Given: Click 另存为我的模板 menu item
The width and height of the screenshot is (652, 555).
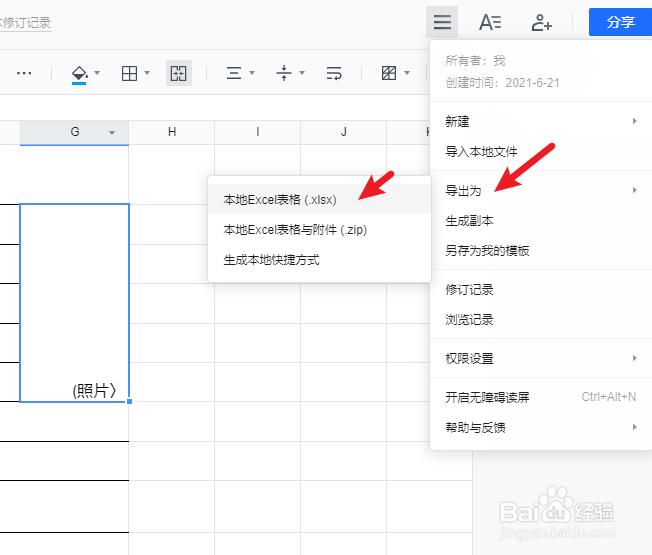Looking at the screenshot, I should coord(541,251).
